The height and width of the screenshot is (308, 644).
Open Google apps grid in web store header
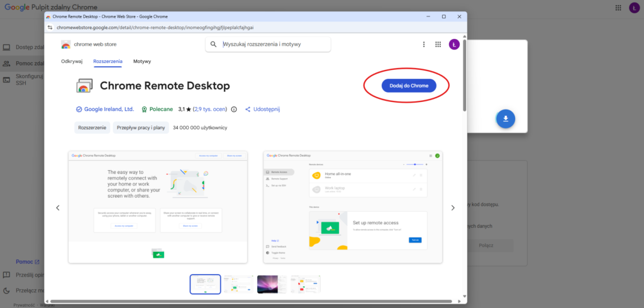[x=438, y=45]
